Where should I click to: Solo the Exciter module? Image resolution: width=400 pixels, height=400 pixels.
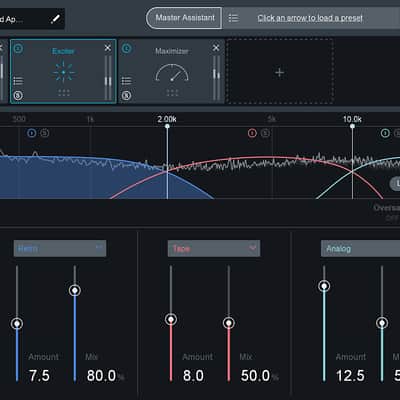coord(18,96)
